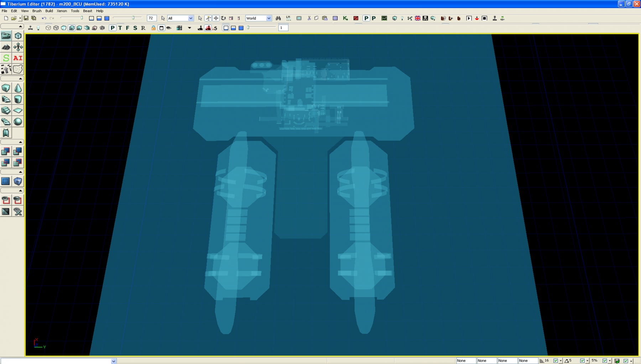Expand the bottom-left command combo box
641x364 pixels.
point(114,361)
